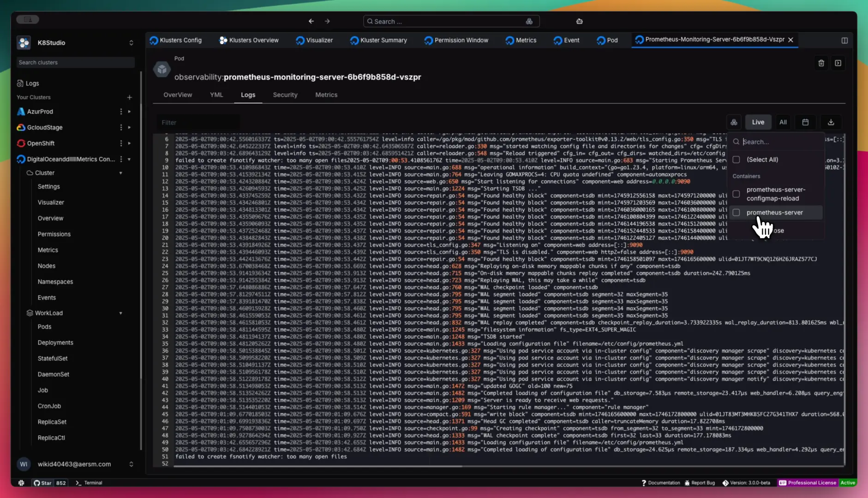
Task: Click the log Filter input field
Action: coord(198,123)
